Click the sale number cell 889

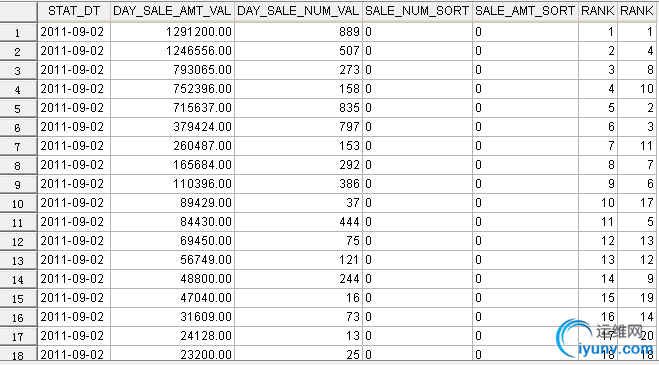coord(298,32)
